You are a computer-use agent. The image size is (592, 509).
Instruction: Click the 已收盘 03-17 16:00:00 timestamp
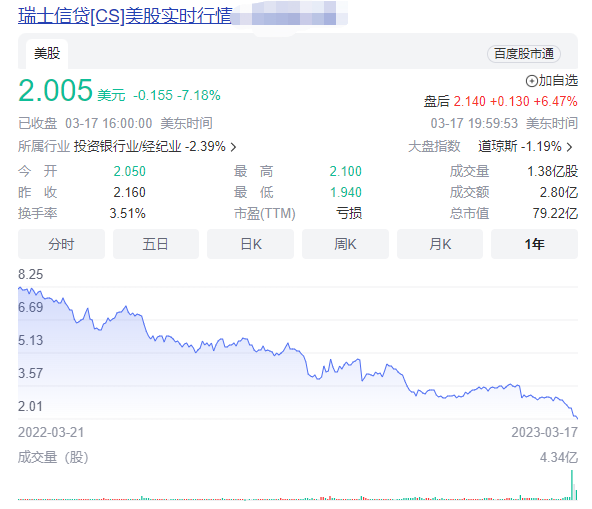pyautogui.click(x=85, y=123)
